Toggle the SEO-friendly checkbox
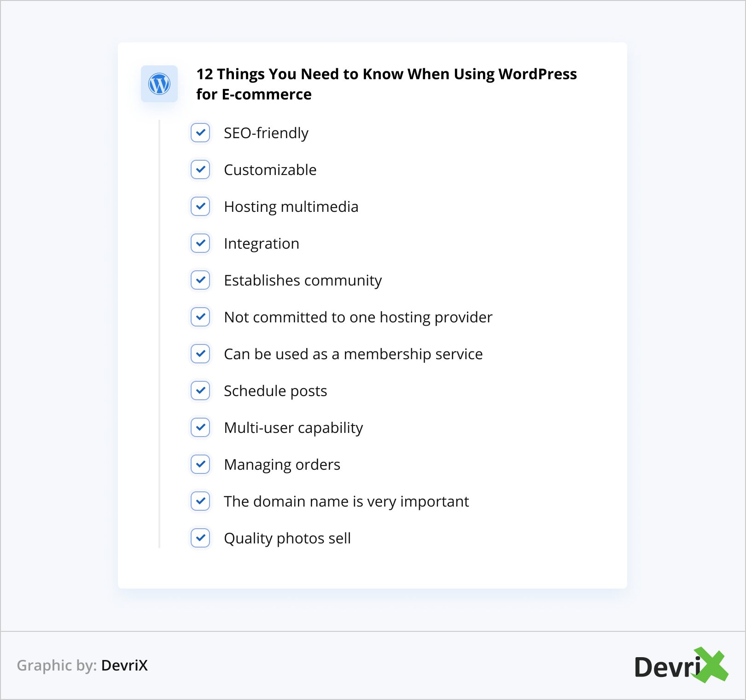 pyautogui.click(x=200, y=133)
